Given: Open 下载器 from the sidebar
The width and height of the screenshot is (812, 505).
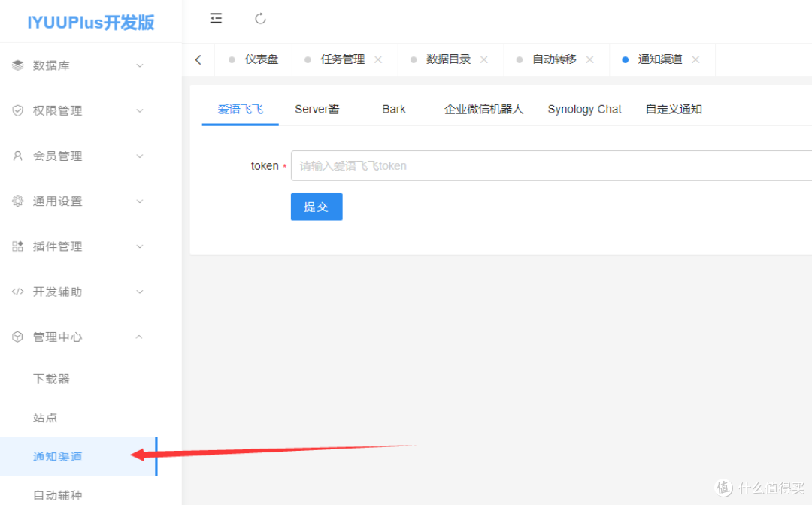Looking at the screenshot, I should (x=51, y=379).
